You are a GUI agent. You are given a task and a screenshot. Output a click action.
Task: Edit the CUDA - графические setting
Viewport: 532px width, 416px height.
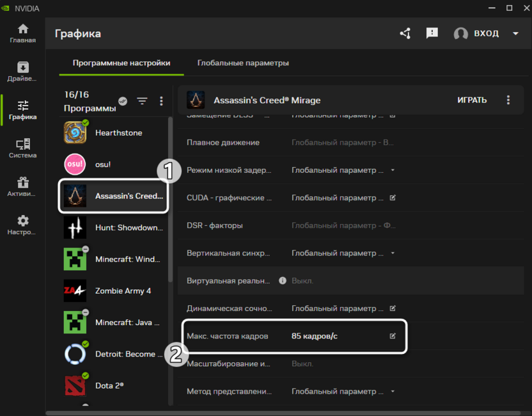(393, 198)
